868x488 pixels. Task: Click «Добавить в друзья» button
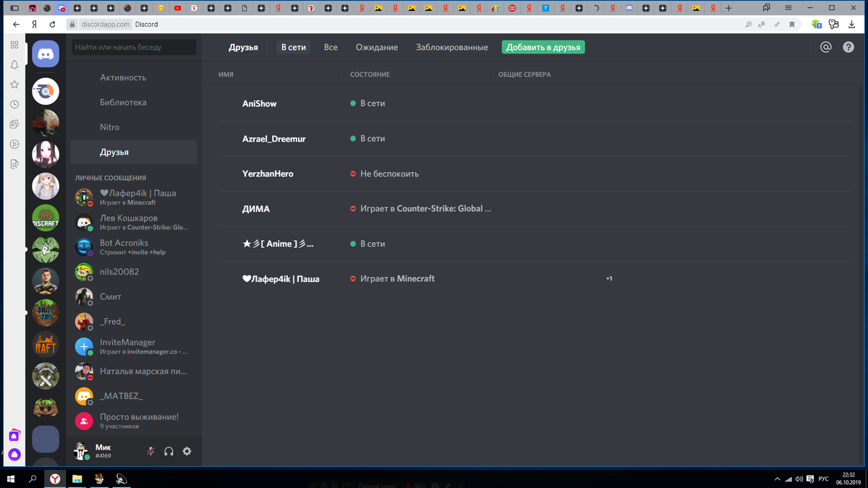pos(543,47)
